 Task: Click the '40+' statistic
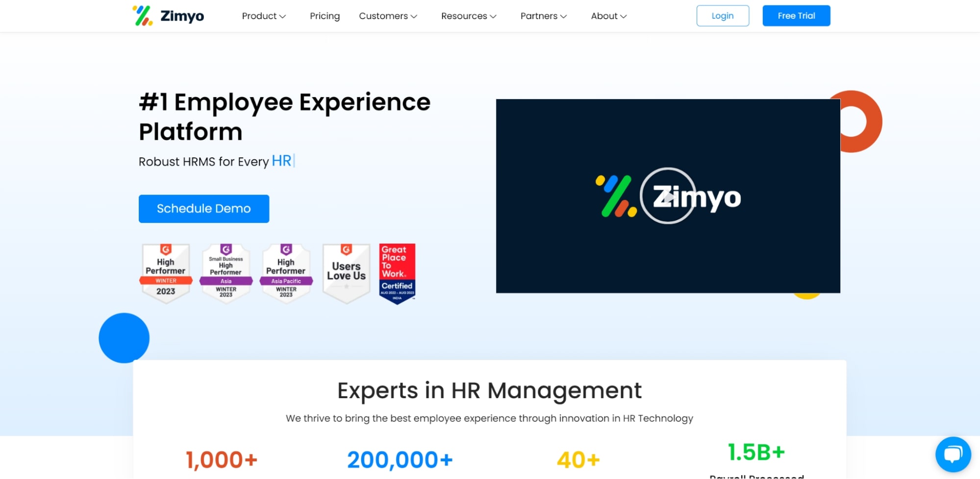point(578,460)
